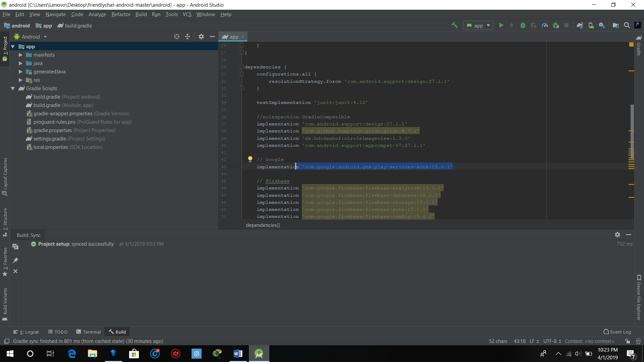
Task: Open the VCS menu
Action: [187, 14]
